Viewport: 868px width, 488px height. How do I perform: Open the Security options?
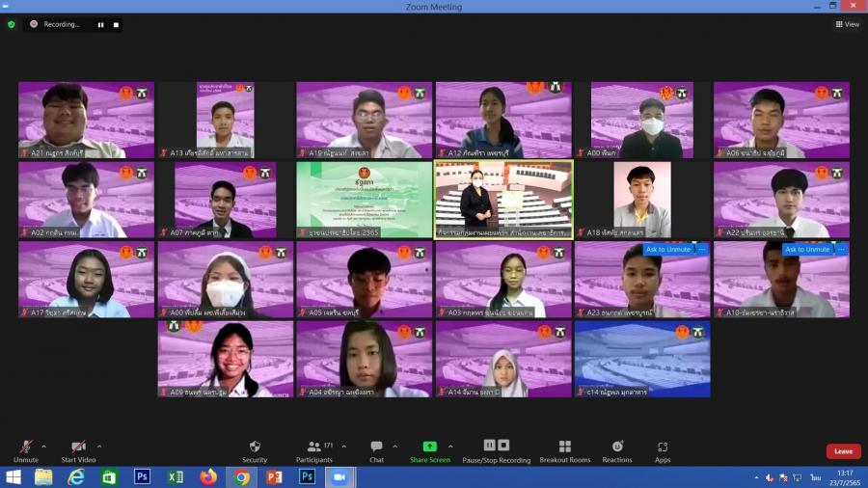coord(255,451)
